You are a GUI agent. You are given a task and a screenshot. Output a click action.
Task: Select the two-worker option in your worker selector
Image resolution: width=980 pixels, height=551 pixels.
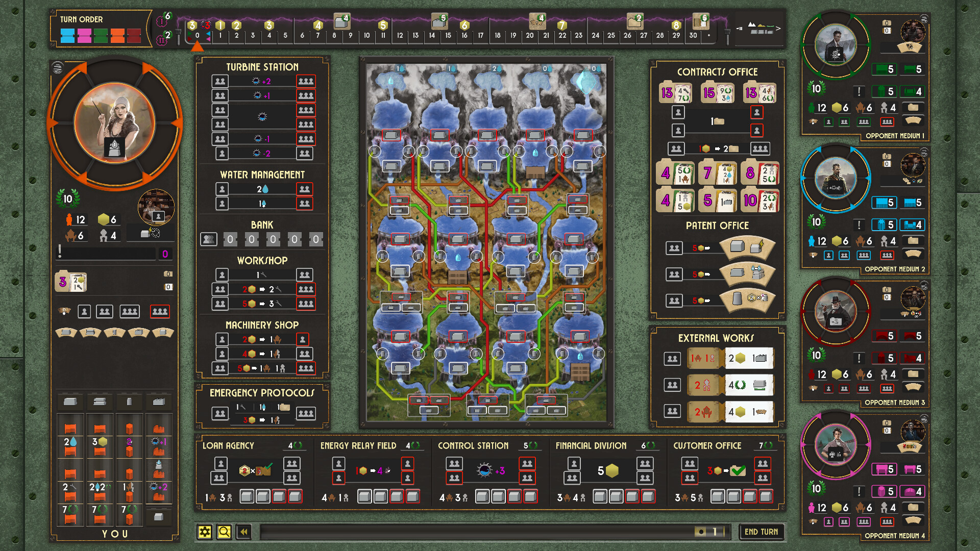coord(104,311)
